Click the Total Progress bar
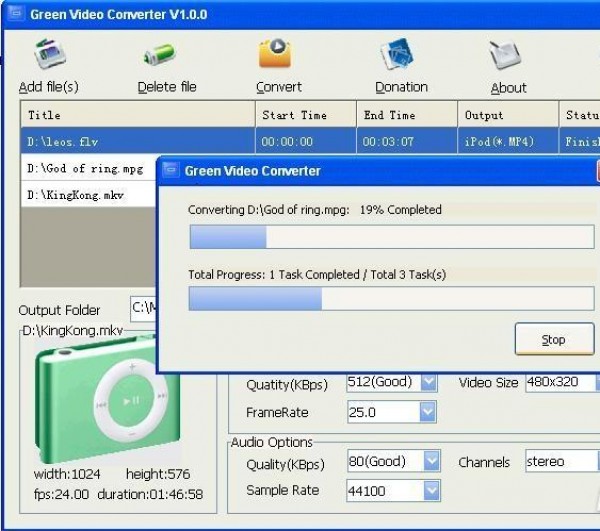This screenshot has height=531, width=600. [x=391, y=299]
